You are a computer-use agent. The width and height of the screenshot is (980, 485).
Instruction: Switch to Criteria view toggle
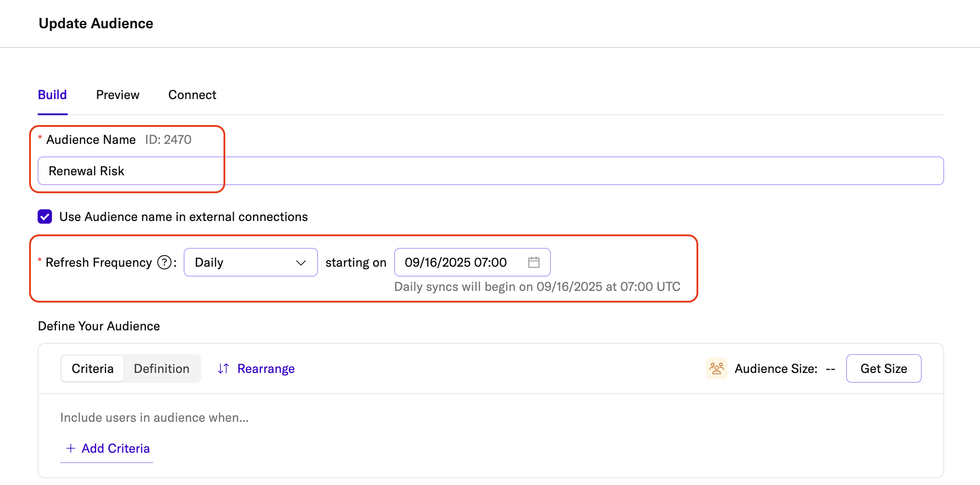(x=93, y=368)
